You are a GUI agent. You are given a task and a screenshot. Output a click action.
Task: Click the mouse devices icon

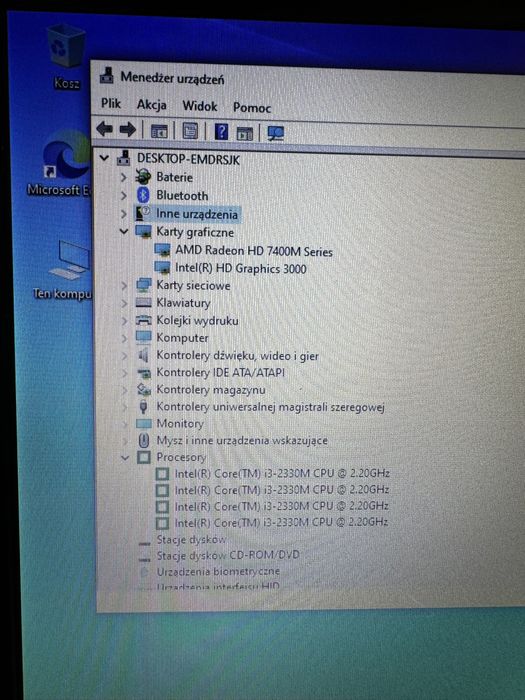[143, 440]
